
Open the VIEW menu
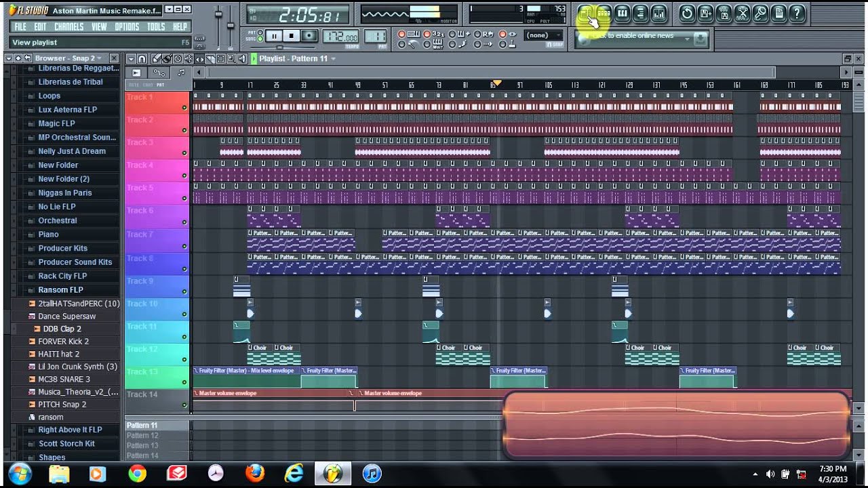pos(99,27)
